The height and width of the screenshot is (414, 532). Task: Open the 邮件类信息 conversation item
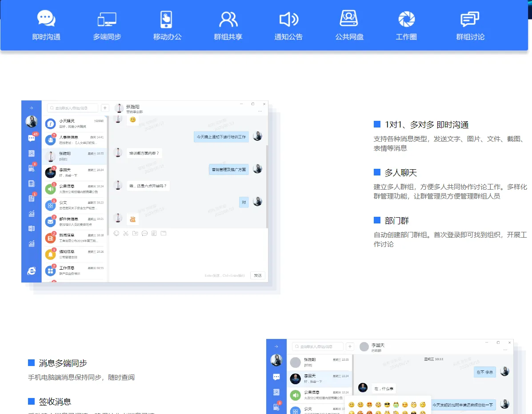(x=75, y=221)
